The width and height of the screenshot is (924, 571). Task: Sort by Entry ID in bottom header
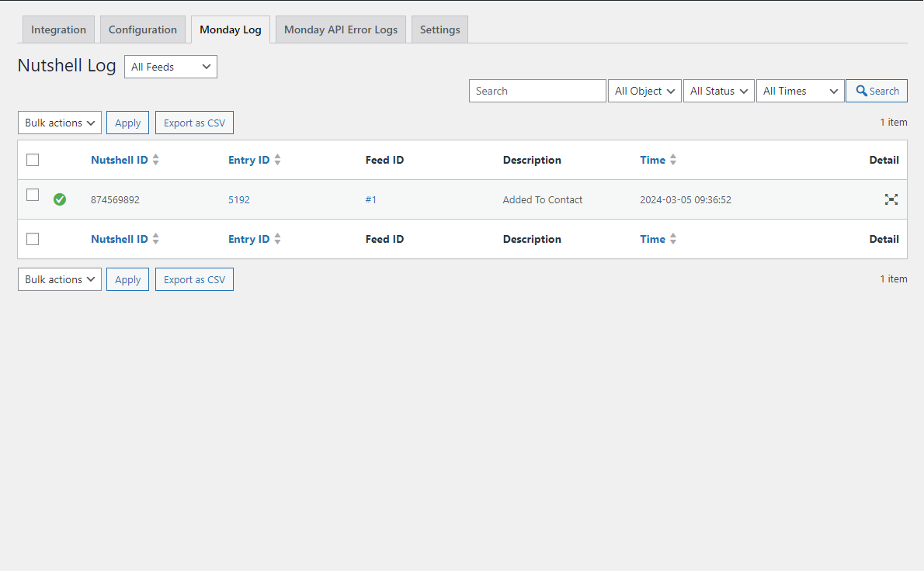248,239
